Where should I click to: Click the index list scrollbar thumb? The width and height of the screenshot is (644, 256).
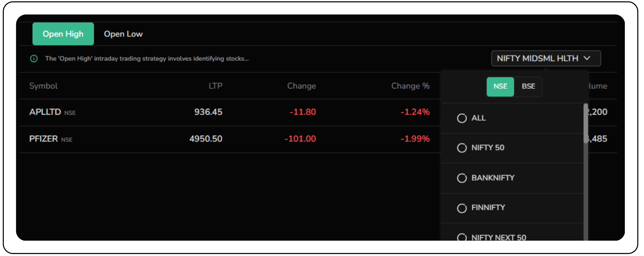[x=586, y=123]
